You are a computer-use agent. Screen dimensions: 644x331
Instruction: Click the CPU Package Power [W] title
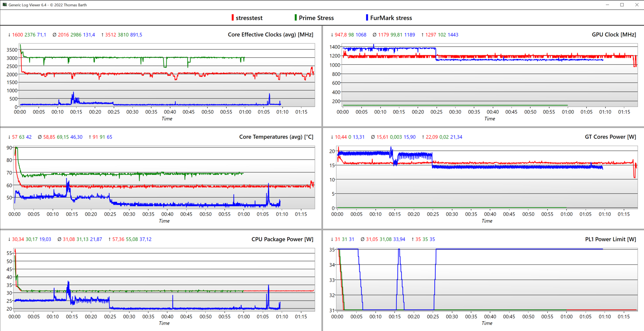(x=282, y=239)
